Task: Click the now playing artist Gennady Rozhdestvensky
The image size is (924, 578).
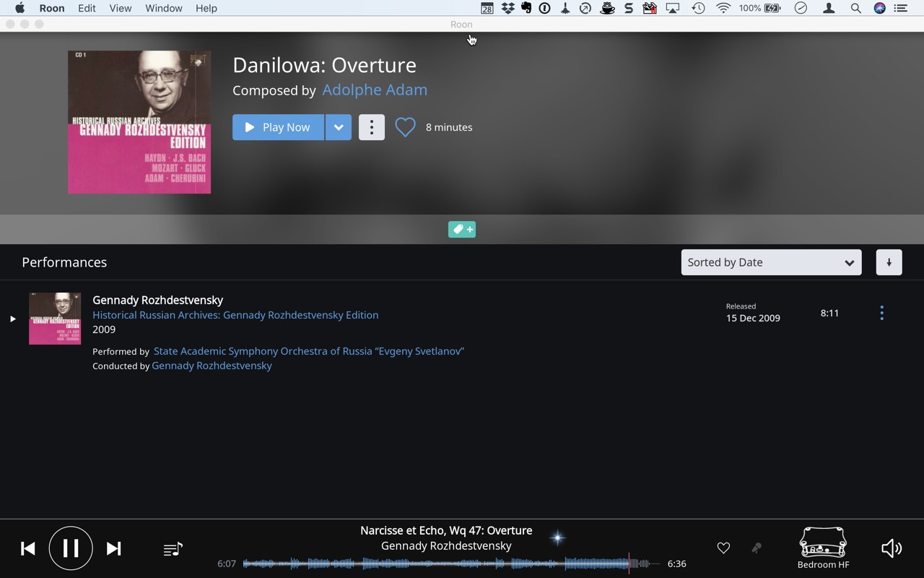Action: [x=446, y=545]
